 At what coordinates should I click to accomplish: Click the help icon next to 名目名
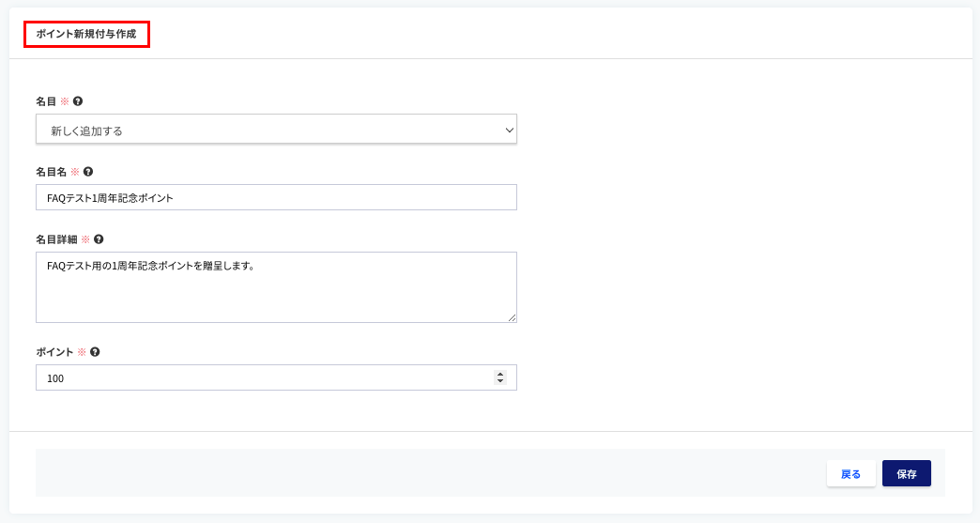(88, 172)
